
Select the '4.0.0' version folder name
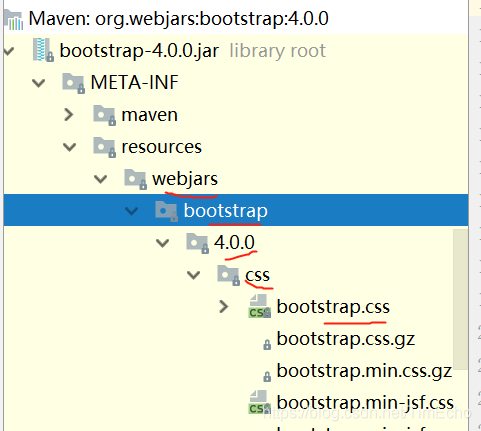(234, 242)
